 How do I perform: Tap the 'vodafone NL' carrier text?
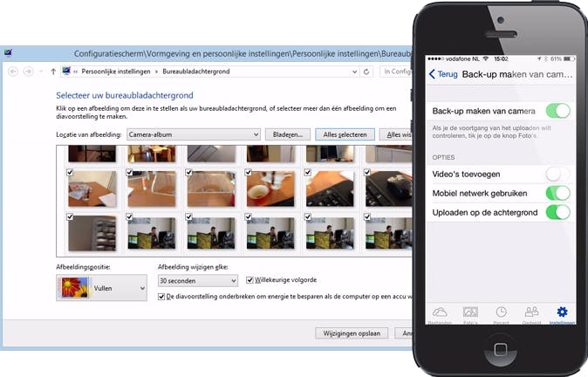point(462,58)
